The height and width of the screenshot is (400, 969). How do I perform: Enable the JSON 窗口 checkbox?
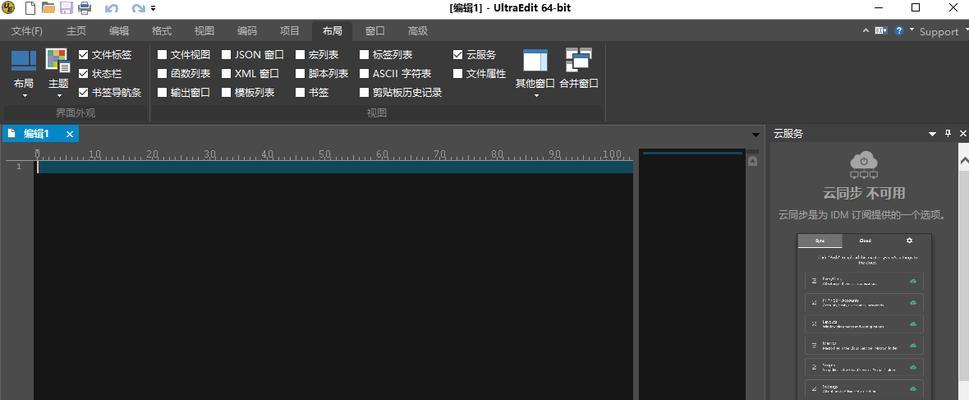click(226, 54)
